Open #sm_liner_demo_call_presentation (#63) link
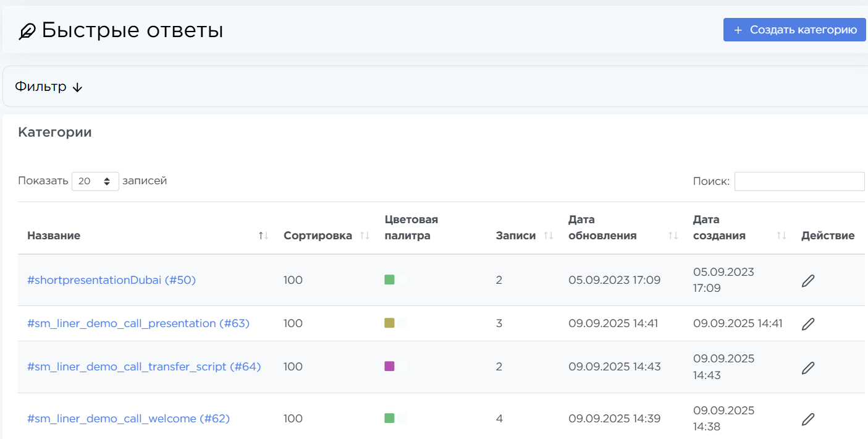This screenshot has width=868, height=439. [138, 323]
